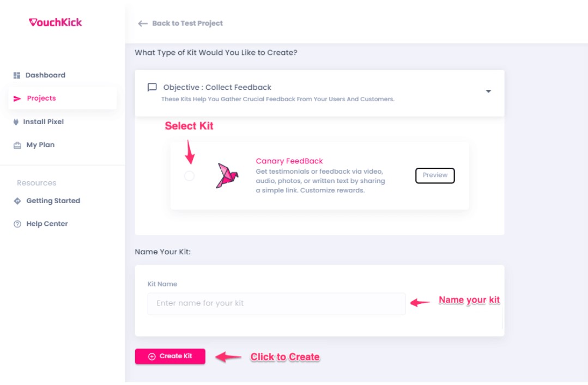Open the Install Pixel menu item
The width and height of the screenshot is (588, 385).
pos(43,122)
